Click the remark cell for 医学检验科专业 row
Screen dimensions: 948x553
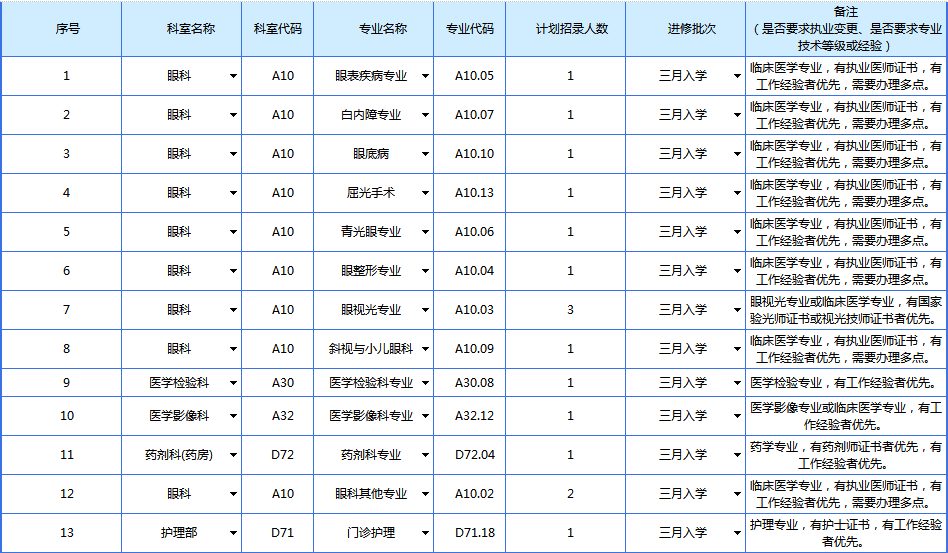coord(845,383)
